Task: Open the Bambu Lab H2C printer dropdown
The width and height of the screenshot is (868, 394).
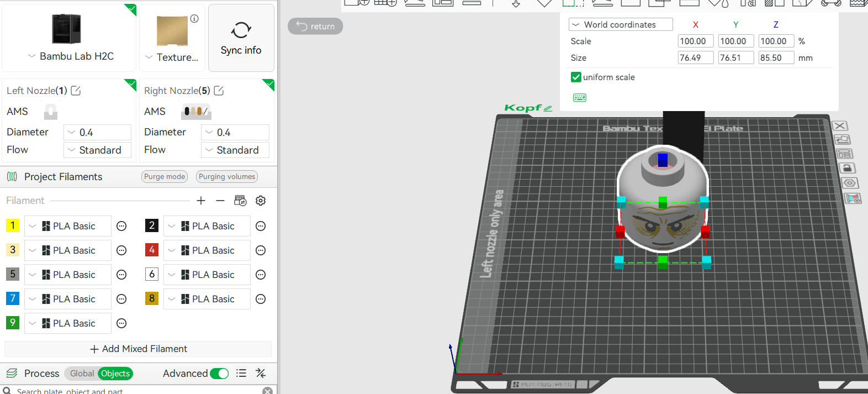Action: click(71, 56)
